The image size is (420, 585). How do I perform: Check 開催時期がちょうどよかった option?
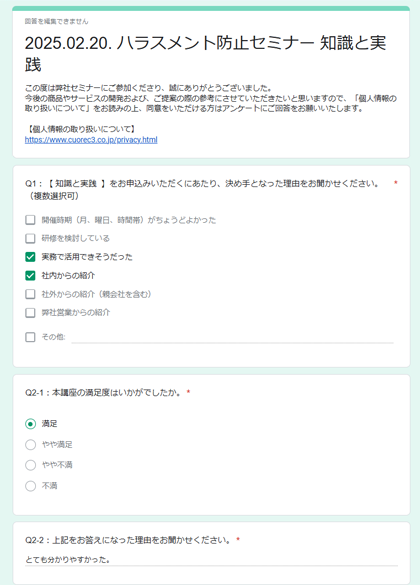tap(30, 220)
